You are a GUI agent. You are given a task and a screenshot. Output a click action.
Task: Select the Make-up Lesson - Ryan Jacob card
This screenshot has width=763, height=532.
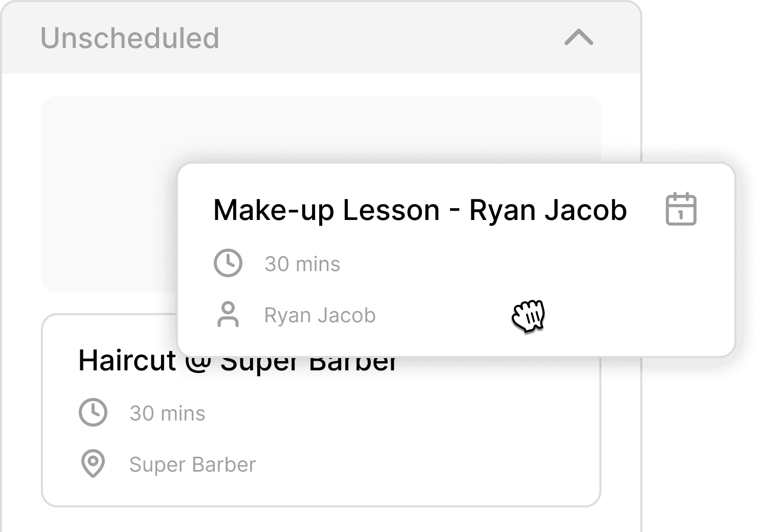(455, 256)
